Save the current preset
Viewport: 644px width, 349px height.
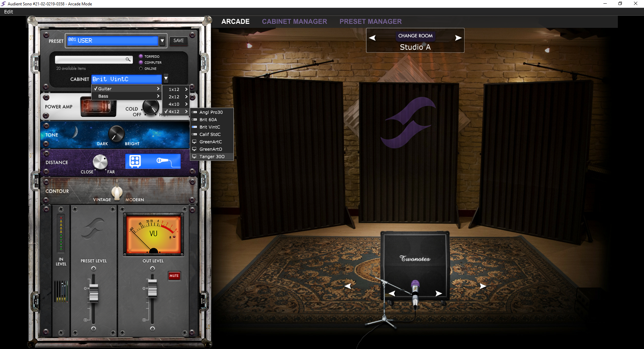[x=178, y=41]
